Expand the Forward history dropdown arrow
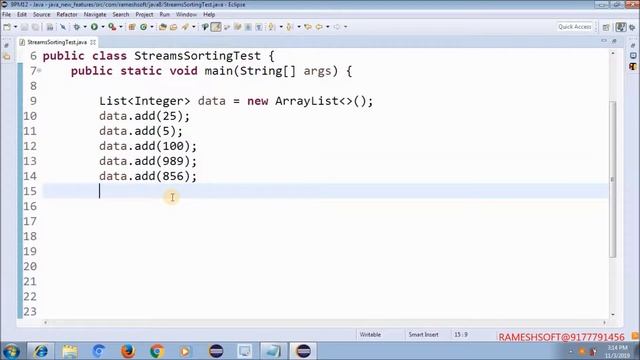Image resolution: width=640 pixels, height=360 pixels. (x=346, y=27)
